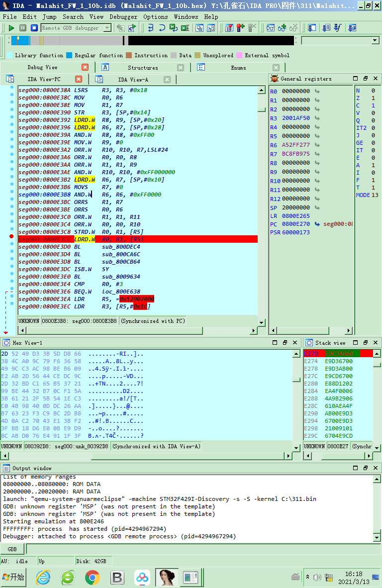The image size is (382, 588).
Task: Open the File menu
Action: pos(10,17)
